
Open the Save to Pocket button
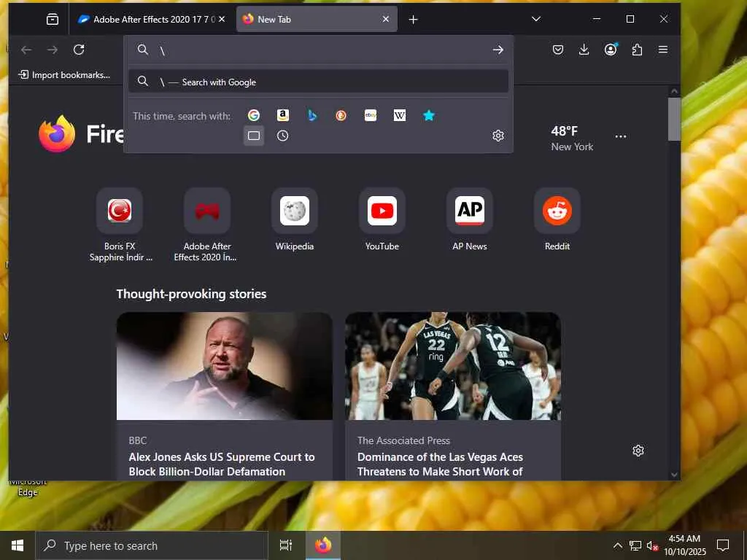[558, 50]
